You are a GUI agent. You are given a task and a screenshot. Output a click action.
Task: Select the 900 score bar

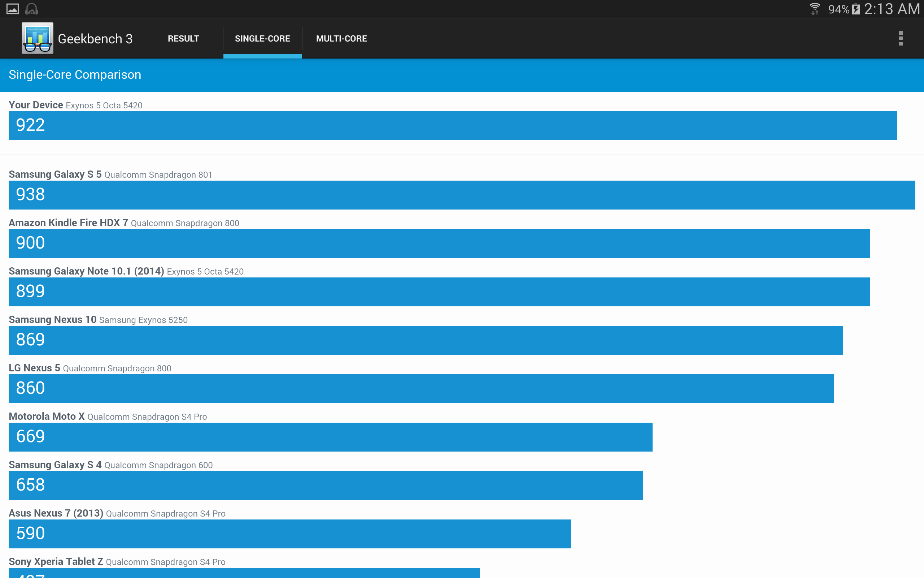(439, 243)
